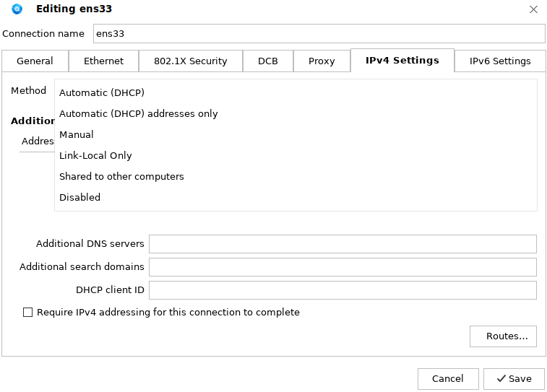Choose Shared to other computers
Screen dimensions: 547x392
pyautogui.click(x=121, y=176)
